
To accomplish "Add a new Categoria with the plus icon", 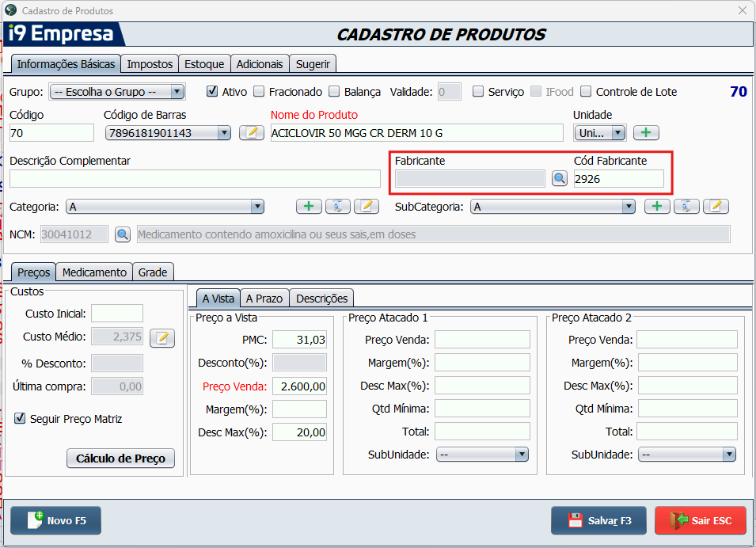I will pos(309,207).
